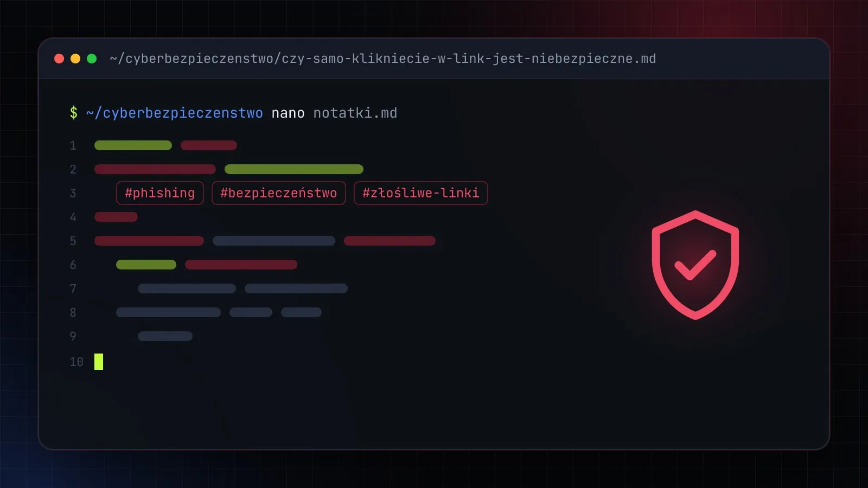Select the #bezpieczeństwo tag
The image size is (868, 488).
[279, 193]
